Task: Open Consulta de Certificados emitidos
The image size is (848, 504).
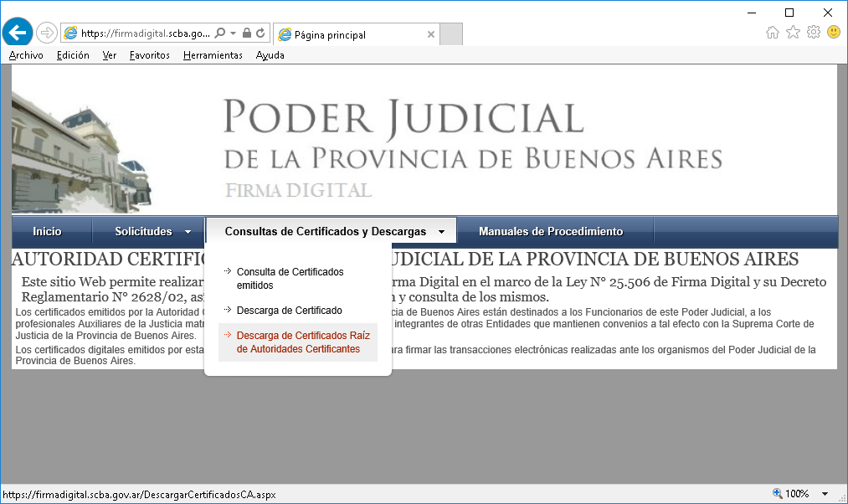Action: coord(290,279)
